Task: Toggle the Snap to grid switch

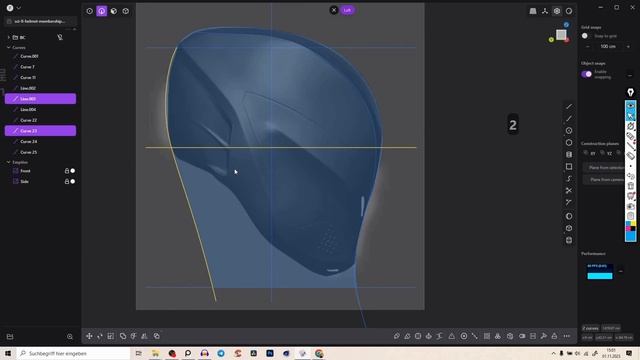Action: (x=586, y=36)
